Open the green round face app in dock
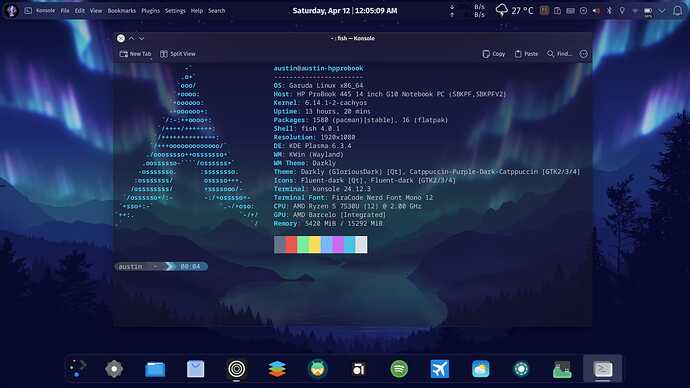Viewport: 690px width, 388px height. coord(317,369)
